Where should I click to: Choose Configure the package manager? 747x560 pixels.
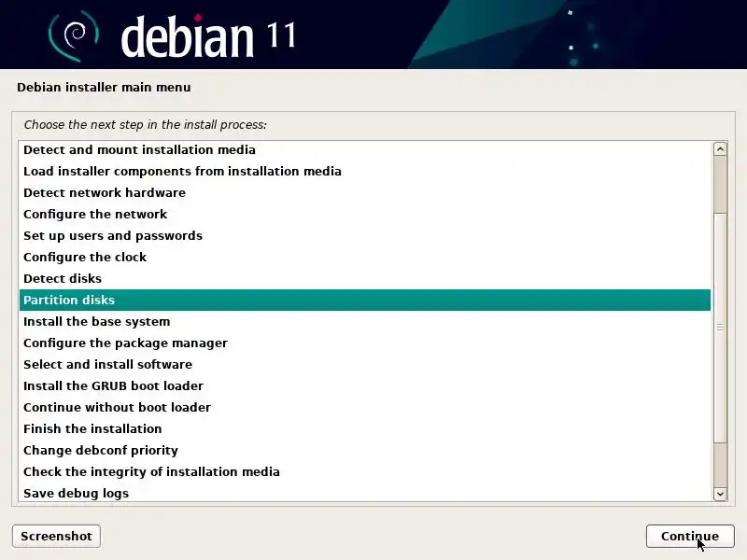(x=365, y=343)
